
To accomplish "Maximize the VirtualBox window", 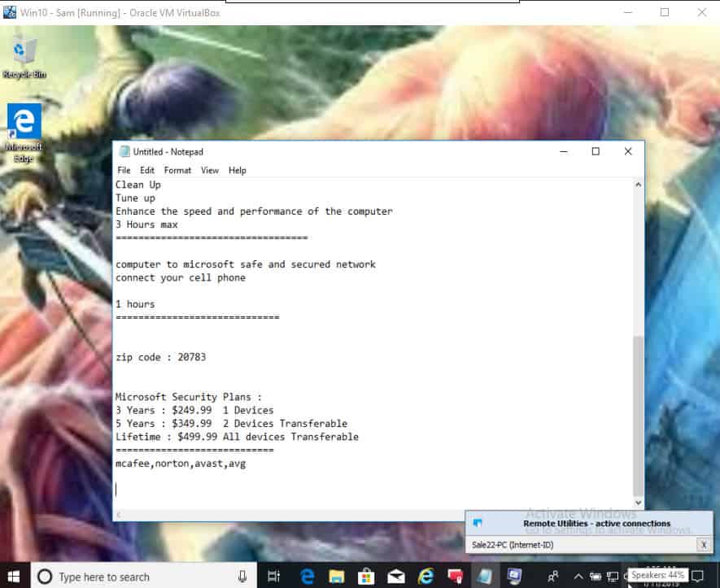I will pos(665,12).
